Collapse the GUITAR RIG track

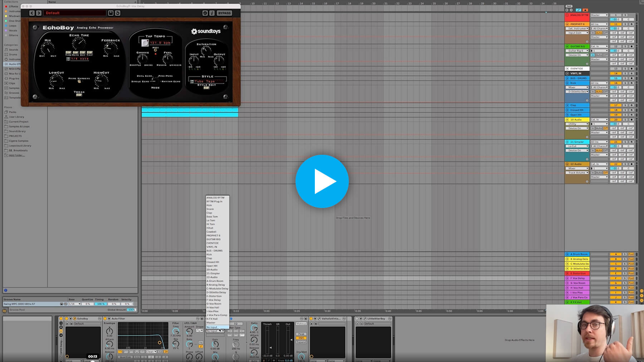[x=567, y=46]
